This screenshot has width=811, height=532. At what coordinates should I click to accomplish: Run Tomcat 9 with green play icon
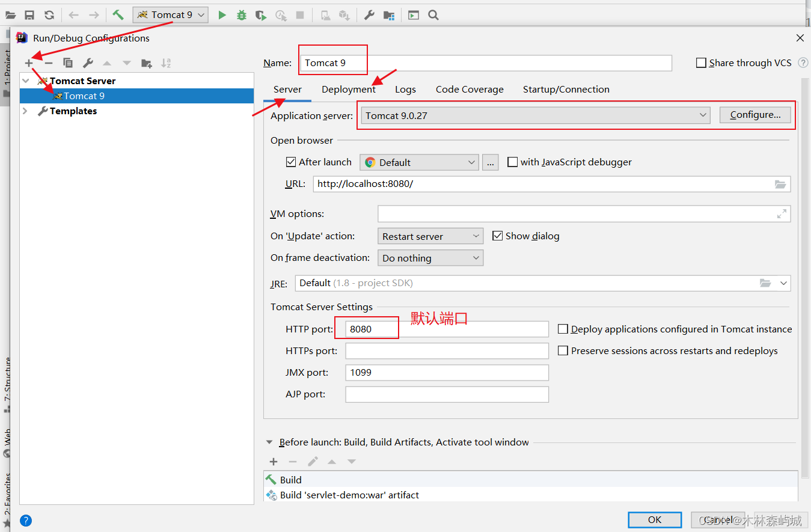click(x=222, y=15)
